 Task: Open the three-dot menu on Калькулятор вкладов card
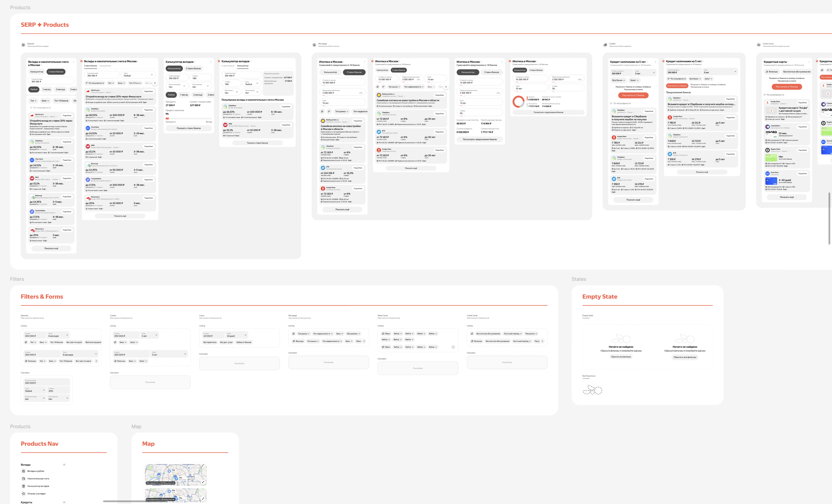pos(211,62)
